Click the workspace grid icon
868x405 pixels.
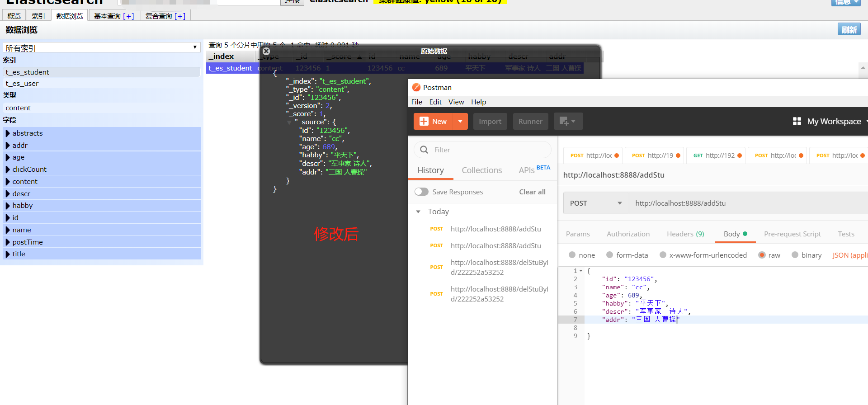pyautogui.click(x=797, y=121)
